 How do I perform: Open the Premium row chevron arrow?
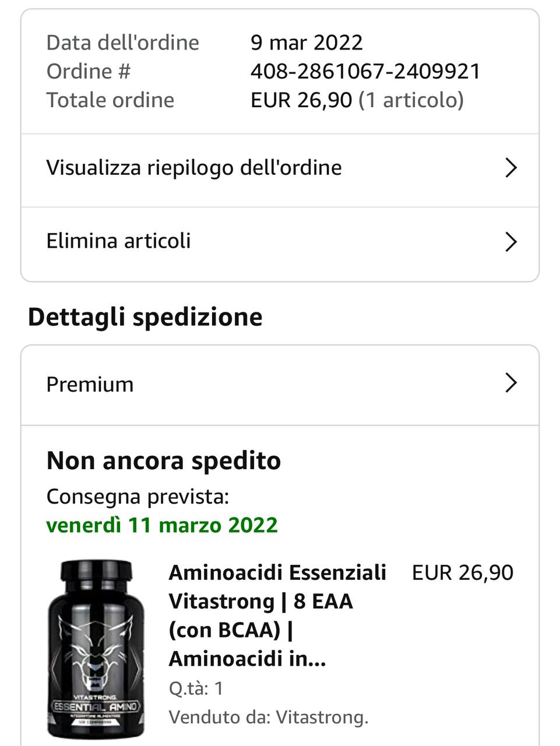pyautogui.click(x=510, y=383)
